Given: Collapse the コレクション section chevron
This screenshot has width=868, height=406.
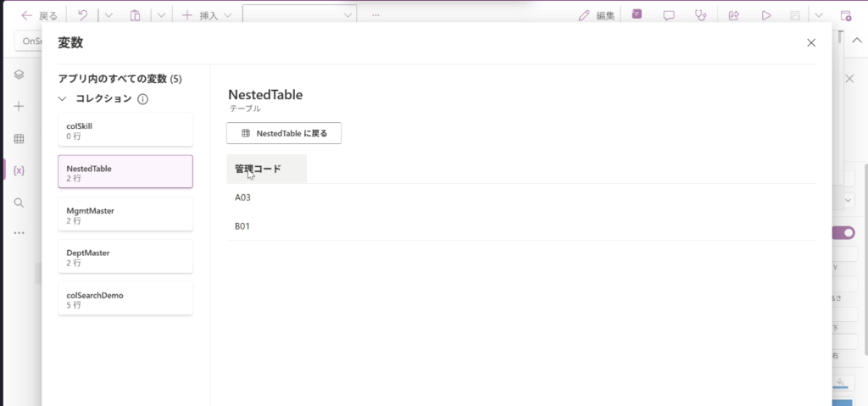Looking at the screenshot, I should (63, 99).
